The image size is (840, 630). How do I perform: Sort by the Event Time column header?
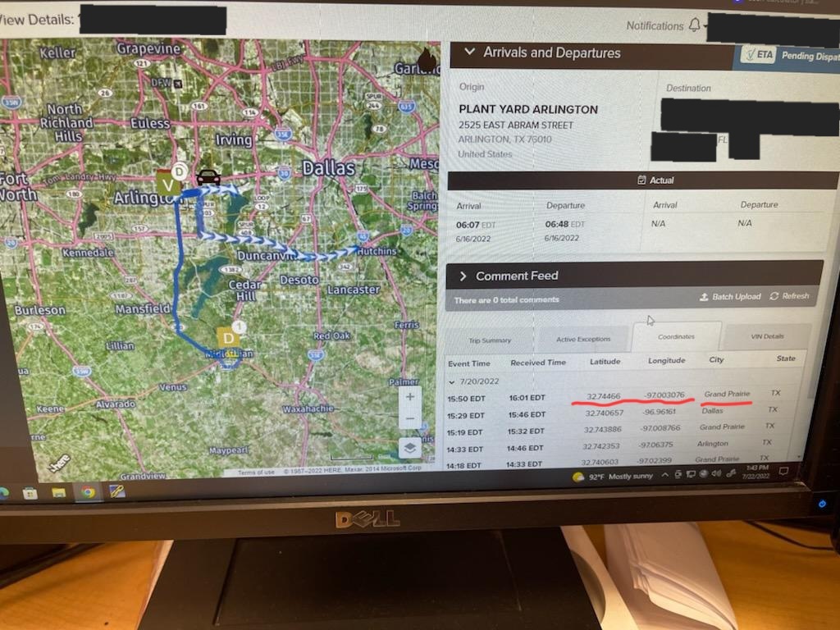(468, 363)
